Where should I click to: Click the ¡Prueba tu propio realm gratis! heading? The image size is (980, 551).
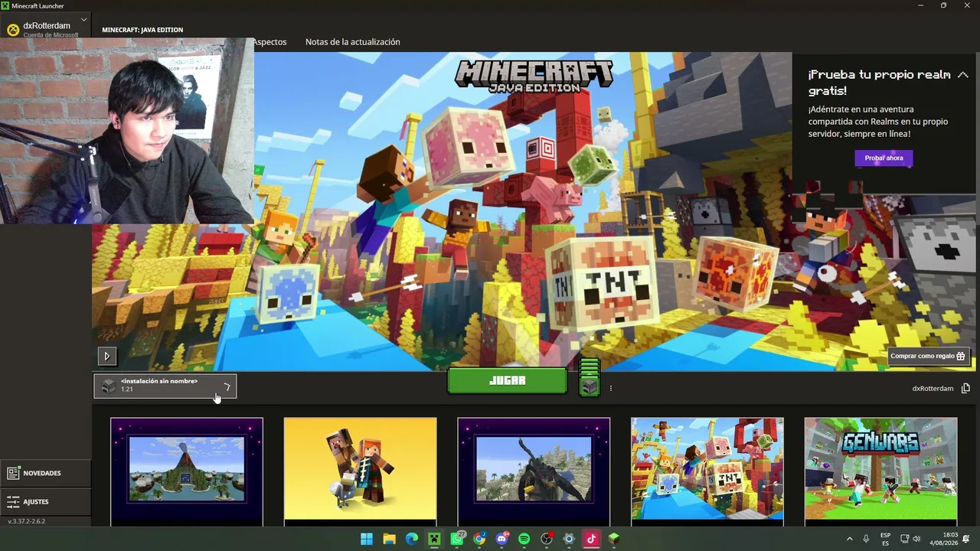[x=879, y=83]
